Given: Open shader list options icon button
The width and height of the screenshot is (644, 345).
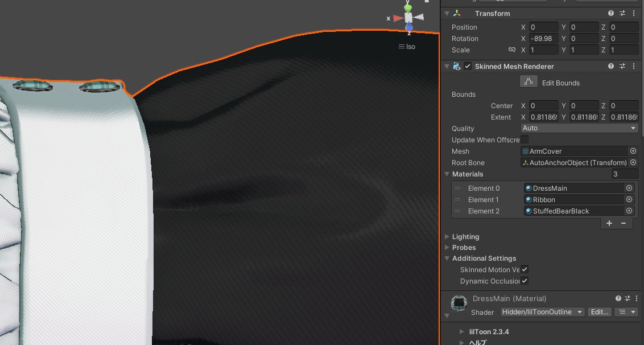Looking at the screenshot, I should click(626, 312).
